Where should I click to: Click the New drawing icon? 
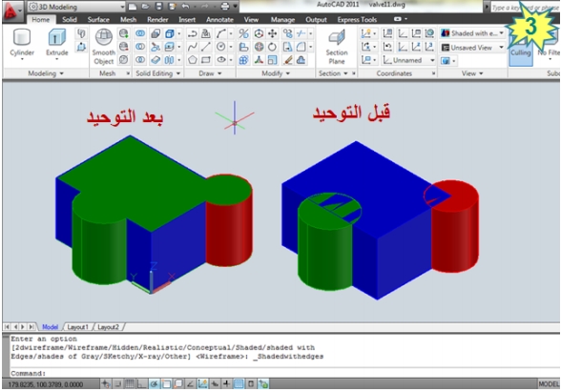133,7
